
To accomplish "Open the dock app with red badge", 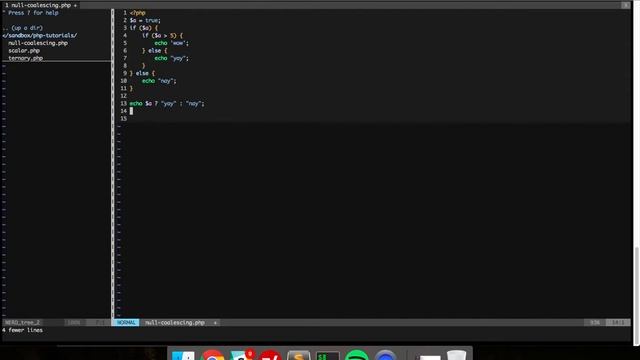I will click(242, 355).
